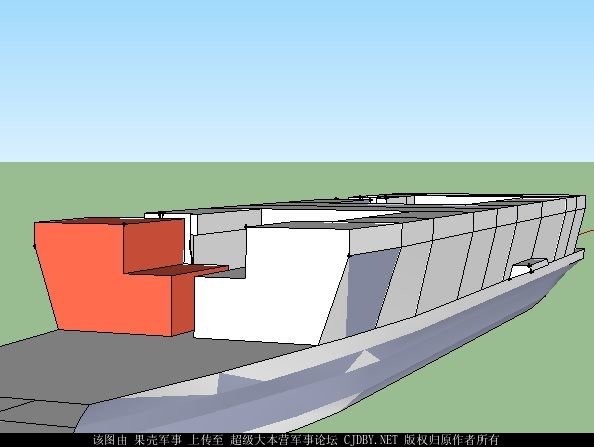
Task: Click the 版权归原作者所有 watermark text
Action: [x=451, y=440]
